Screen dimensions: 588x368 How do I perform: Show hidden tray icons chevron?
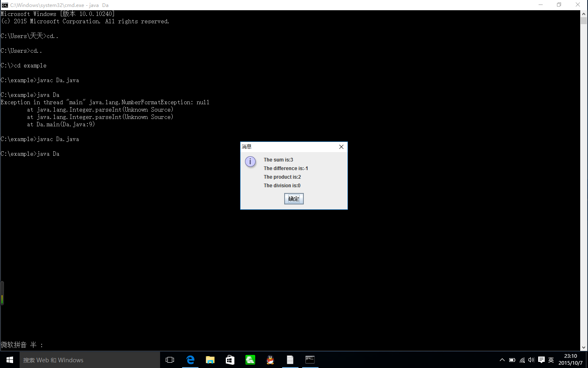point(502,360)
